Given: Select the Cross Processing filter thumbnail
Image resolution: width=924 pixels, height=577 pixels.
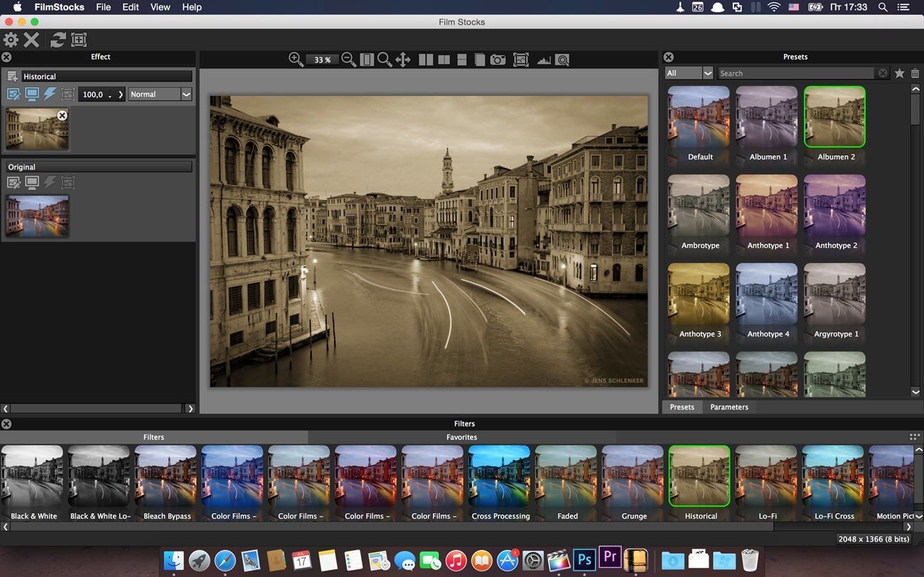Looking at the screenshot, I should pos(500,476).
